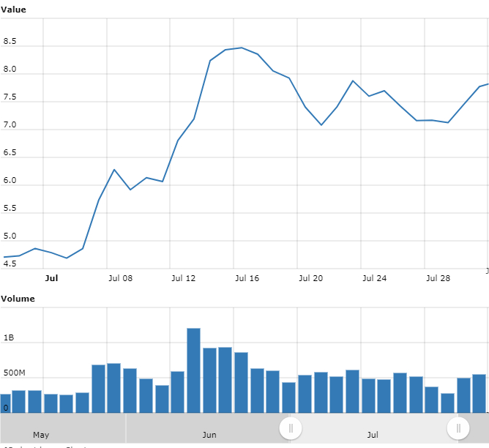Screen dimensions: 489x448
Task: Click the 5.0 value axis label
Action: pos(10,236)
